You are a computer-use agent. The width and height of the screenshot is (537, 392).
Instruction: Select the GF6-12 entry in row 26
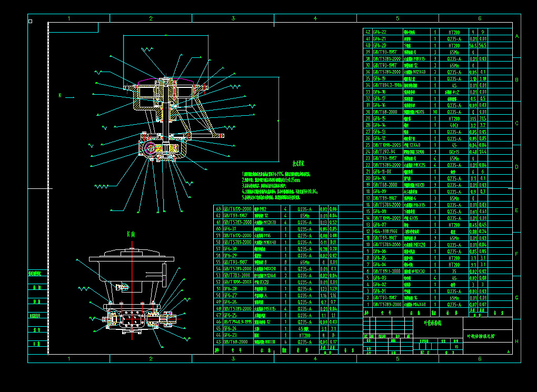[380, 138]
